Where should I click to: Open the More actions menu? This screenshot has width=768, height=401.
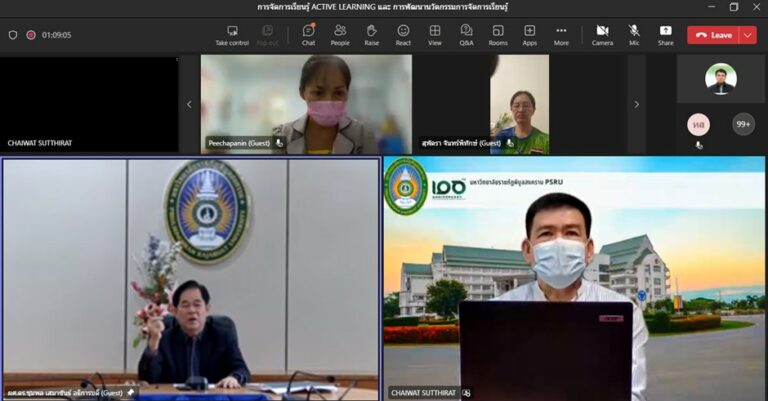[x=561, y=35]
